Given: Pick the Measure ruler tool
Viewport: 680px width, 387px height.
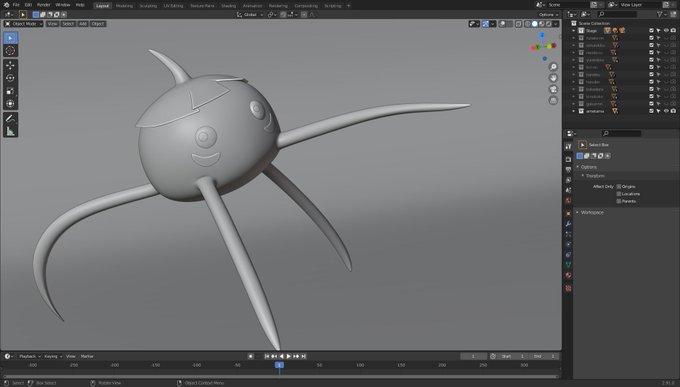Looking at the screenshot, I should click(10, 131).
